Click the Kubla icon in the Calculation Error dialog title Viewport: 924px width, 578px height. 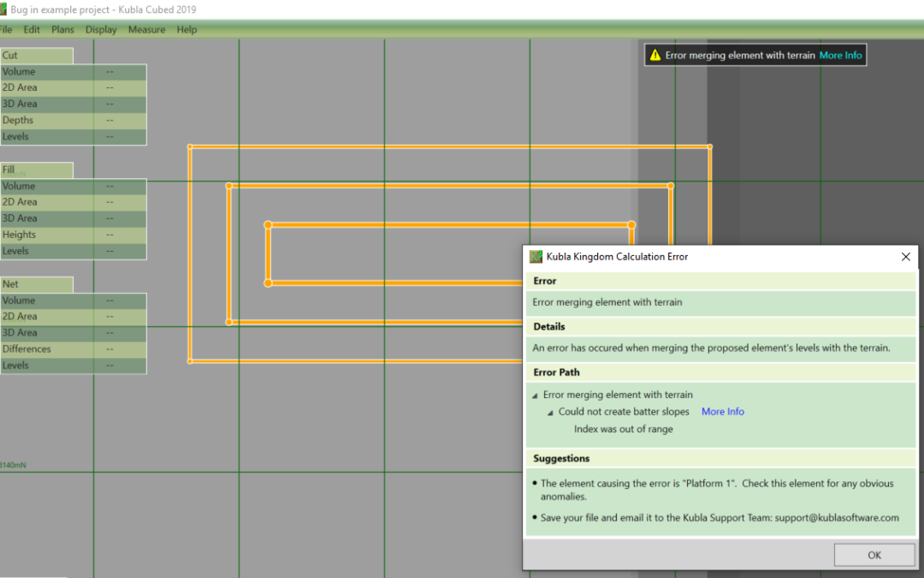tap(536, 257)
